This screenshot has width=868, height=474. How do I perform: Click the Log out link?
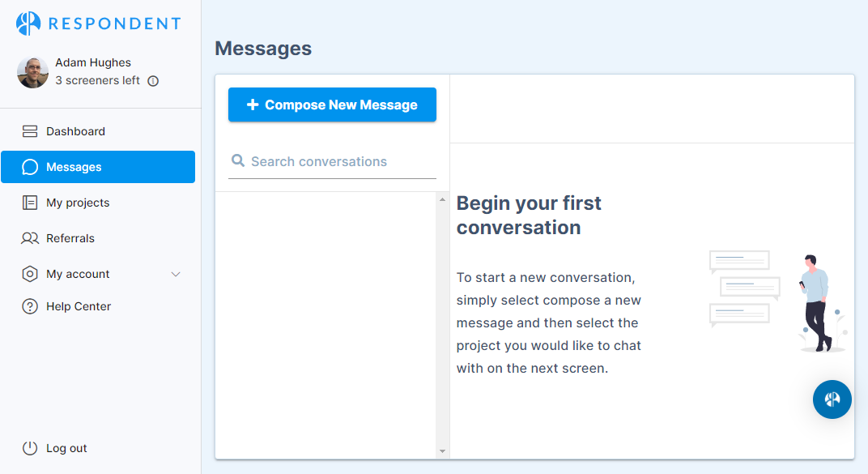[66, 448]
